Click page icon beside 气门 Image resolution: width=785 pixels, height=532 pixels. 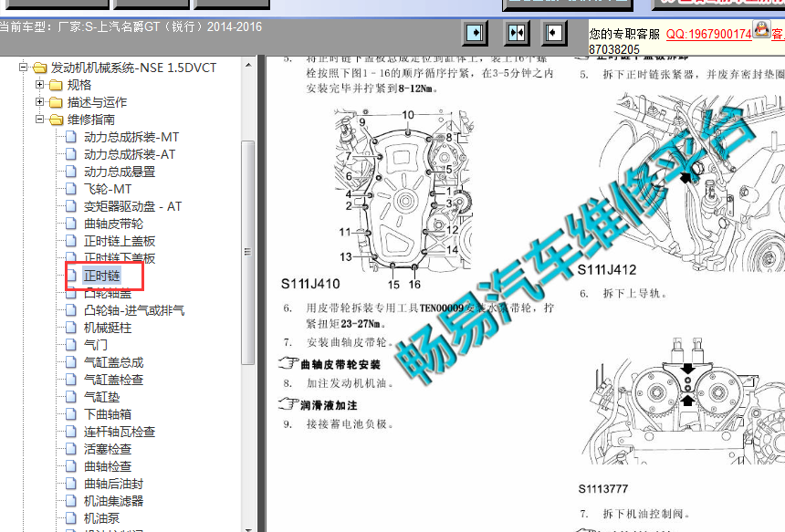71,345
